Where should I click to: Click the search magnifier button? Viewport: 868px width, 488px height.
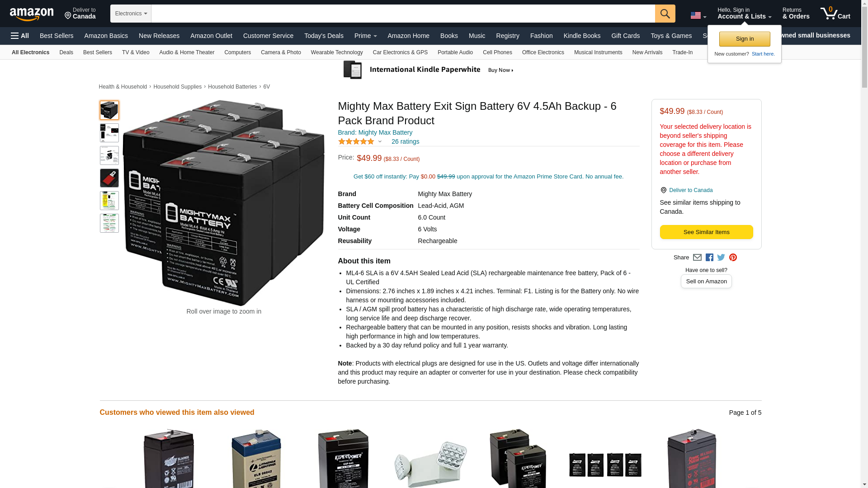[665, 14]
